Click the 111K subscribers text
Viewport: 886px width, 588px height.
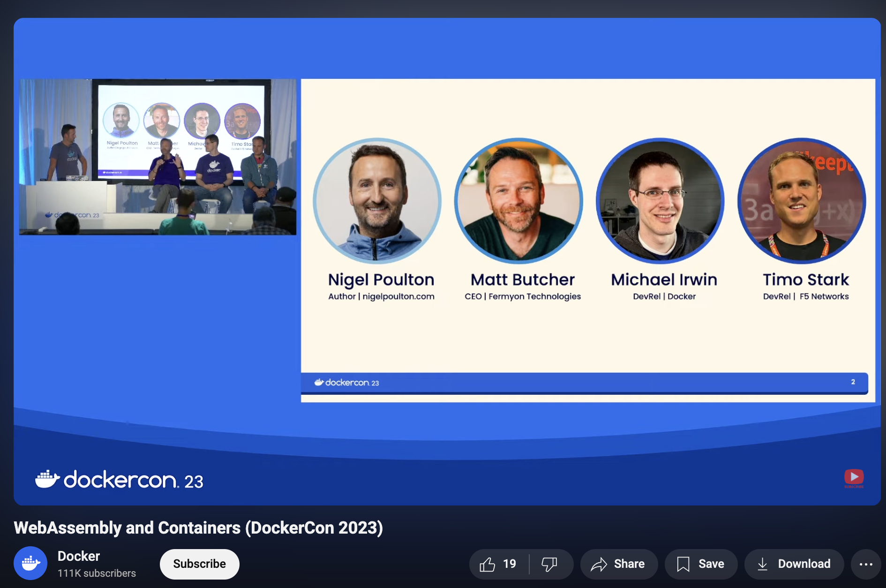[97, 573]
